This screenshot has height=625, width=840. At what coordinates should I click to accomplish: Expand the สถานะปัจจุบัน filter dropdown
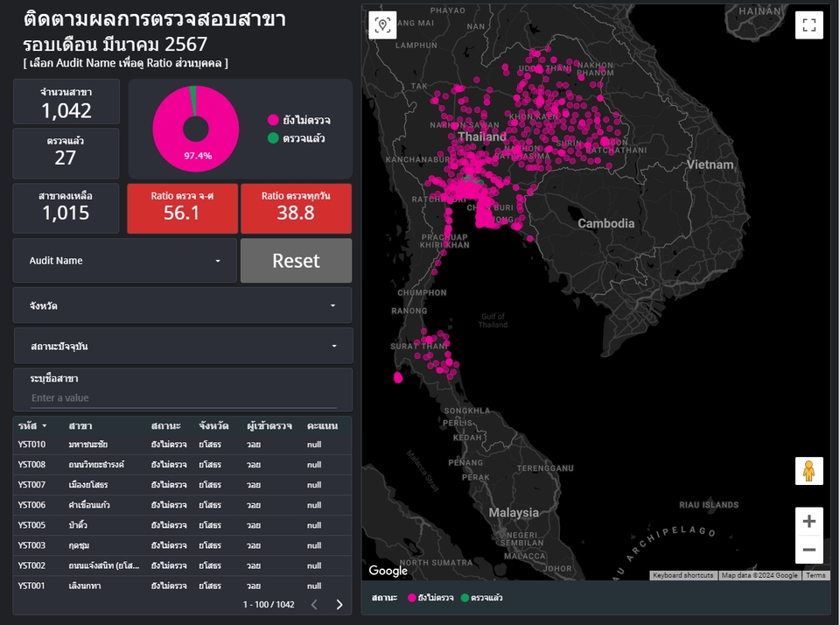pos(183,346)
